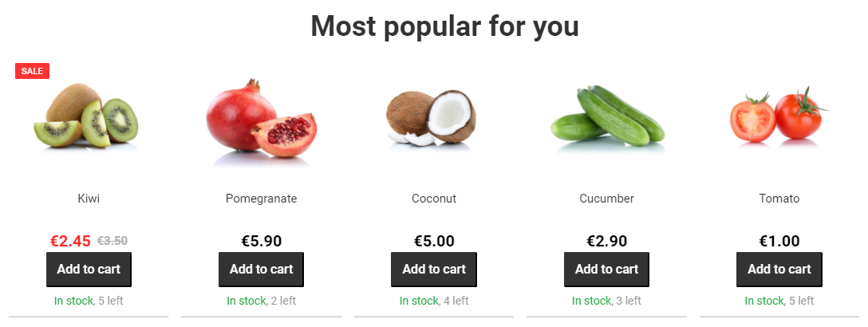Select the Cucumber product picture
Image resolution: width=868 pixels, height=327 pixels.
[607, 118]
